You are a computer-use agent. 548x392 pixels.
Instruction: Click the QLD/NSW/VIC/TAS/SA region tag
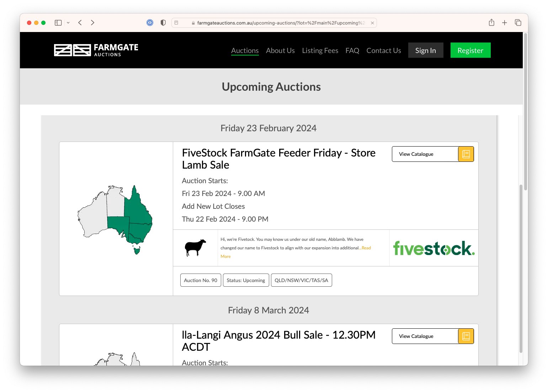click(x=301, y=280)
